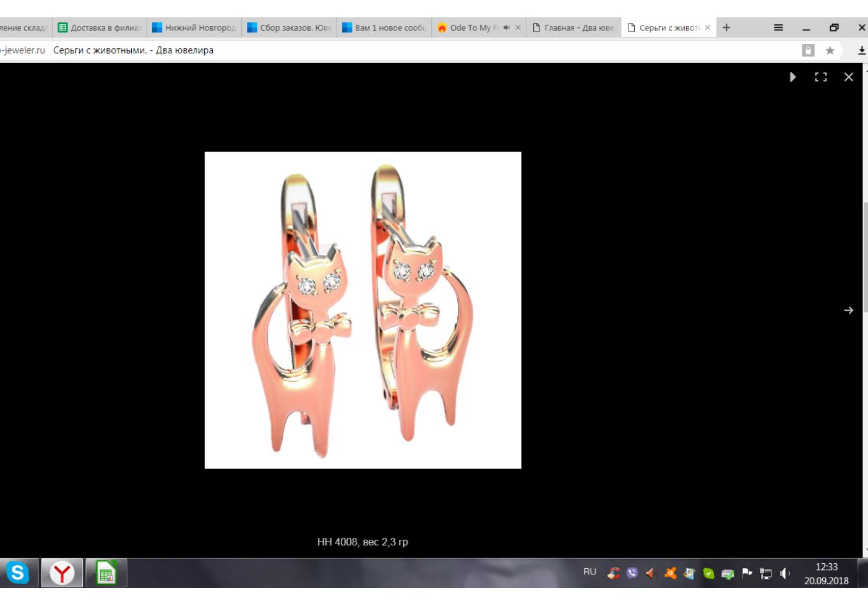Screen dimensions: 868x614
Task: Close the 'Серьги с животными' tab
Action: pyautogui.click(x=708, y=27)
